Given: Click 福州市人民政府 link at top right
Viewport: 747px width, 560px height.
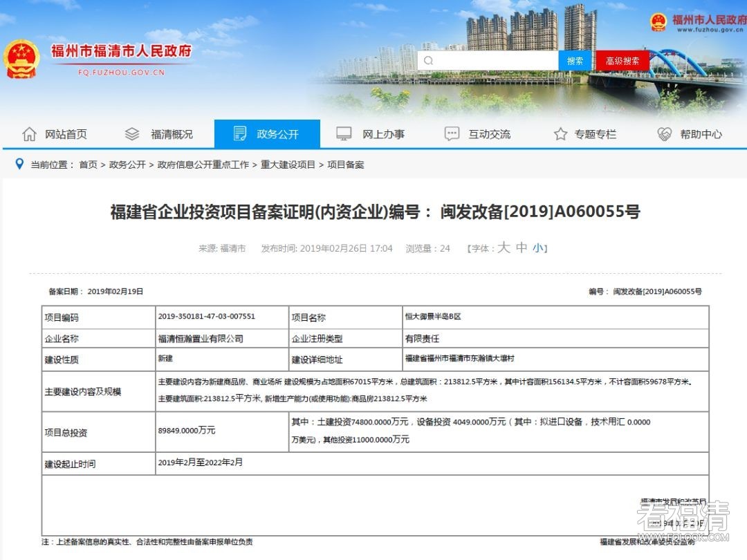Looking at the screenshot, I should pyautogui.click(x=710, y=19).
